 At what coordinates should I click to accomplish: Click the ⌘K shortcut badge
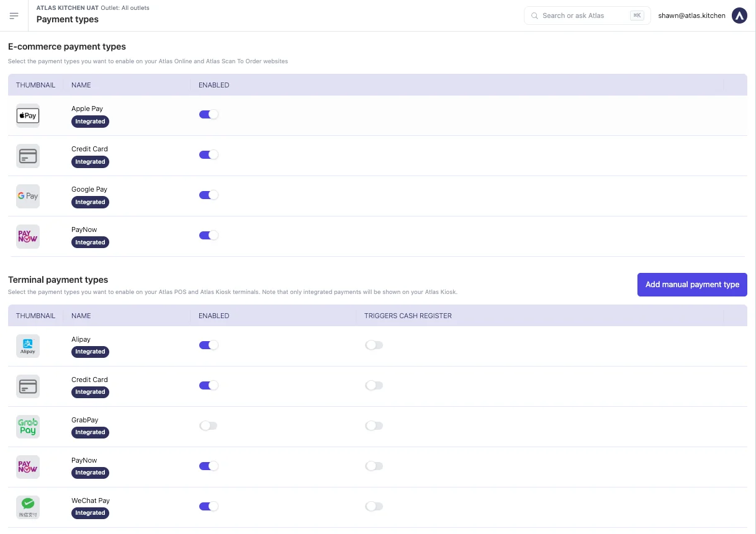[637, 16]
